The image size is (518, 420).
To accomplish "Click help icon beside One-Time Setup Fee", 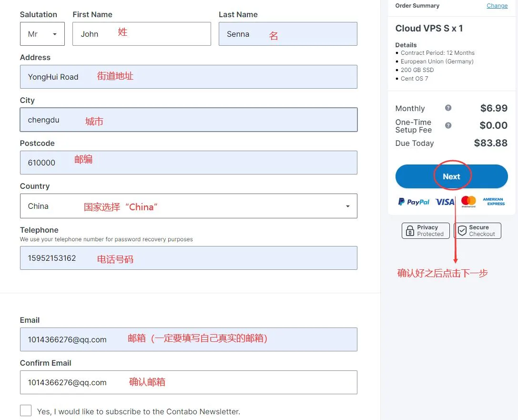I will click(448, 125).
